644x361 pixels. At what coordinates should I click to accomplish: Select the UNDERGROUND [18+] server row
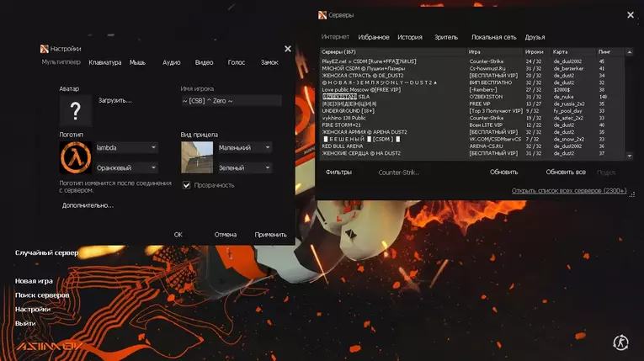(x=472, y=111)
